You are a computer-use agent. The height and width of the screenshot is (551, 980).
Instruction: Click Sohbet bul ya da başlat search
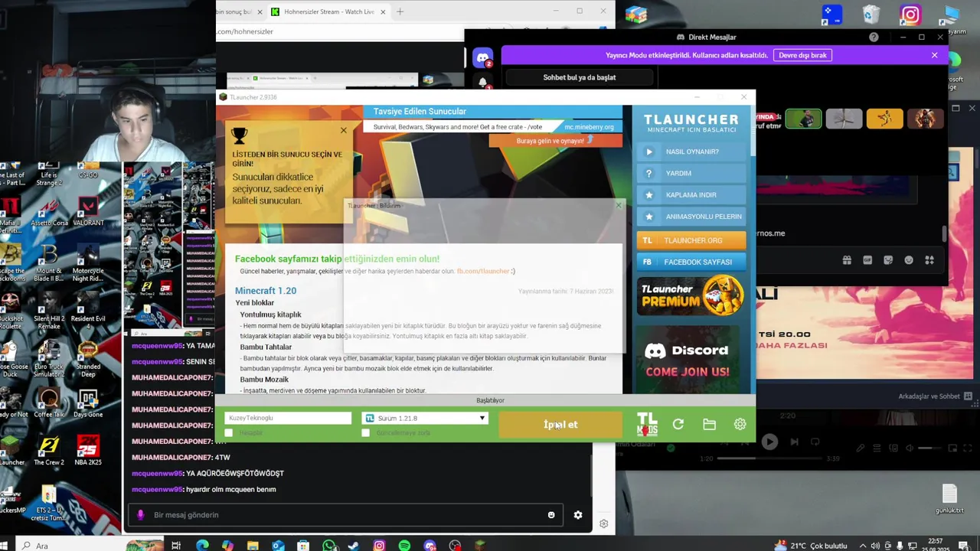click(579, 77)
